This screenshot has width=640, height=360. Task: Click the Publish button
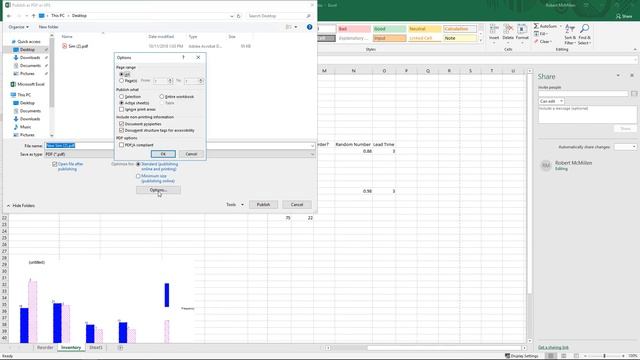[263, 204]
